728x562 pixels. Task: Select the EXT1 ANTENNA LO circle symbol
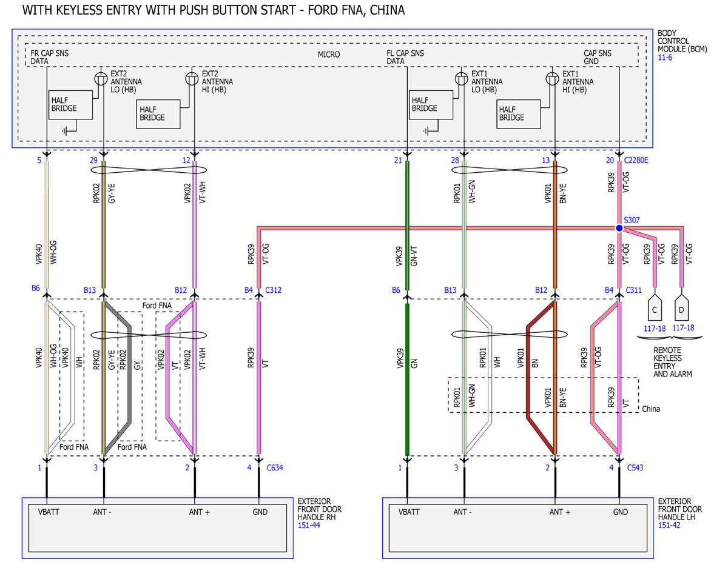[x=462, y=78]
